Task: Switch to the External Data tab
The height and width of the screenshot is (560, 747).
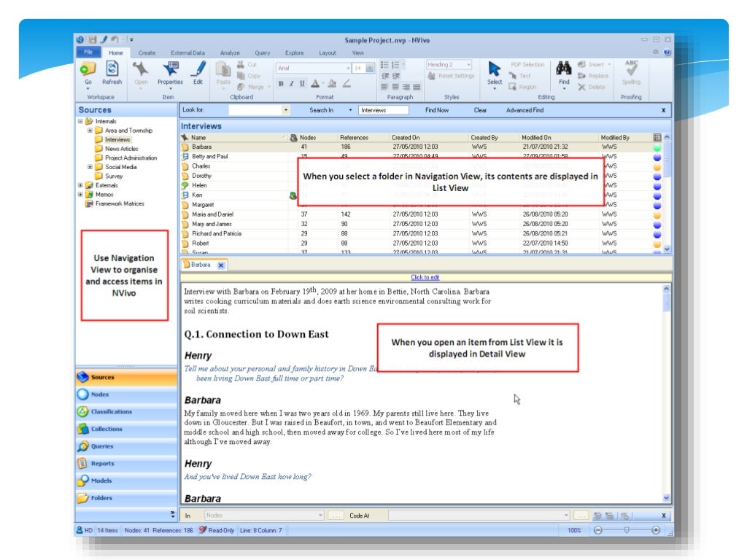Action: [x=187, y=52]
